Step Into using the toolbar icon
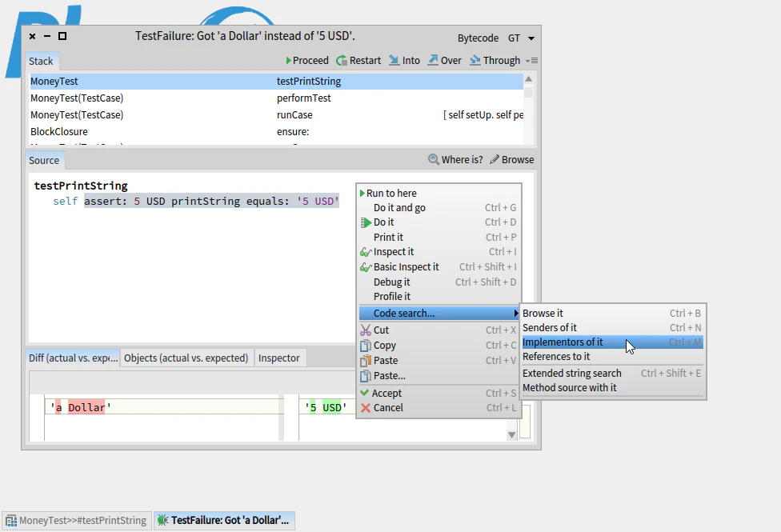Image resolution: width=781 pixels, height=532 pixels. [x=394, y=60]
